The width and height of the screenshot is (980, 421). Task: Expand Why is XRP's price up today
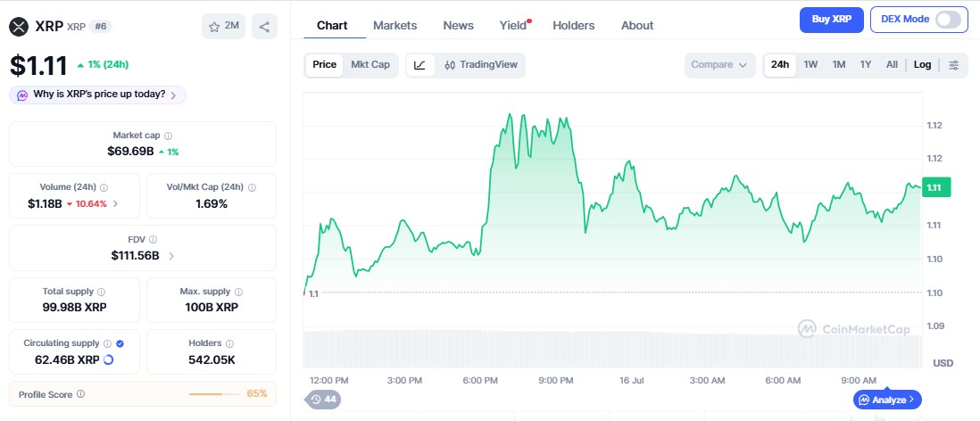click(x=97, y=95)
